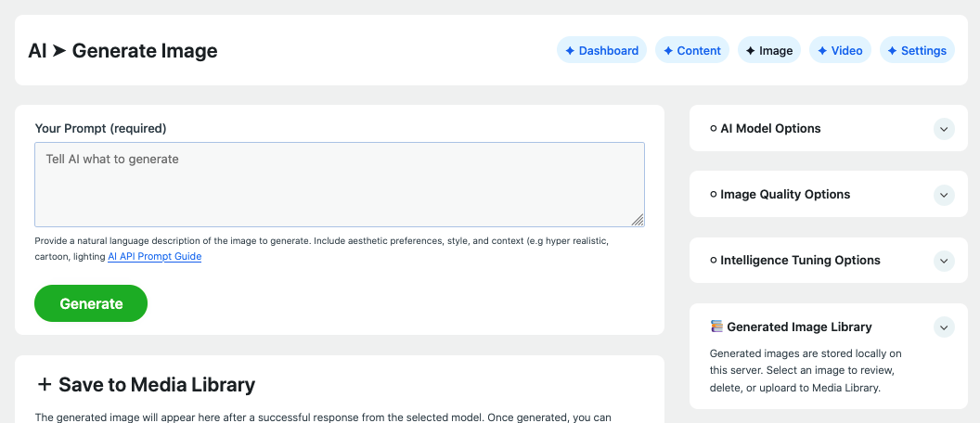
Task: Open the AI API Prompt Guide link
Action: 154,256
